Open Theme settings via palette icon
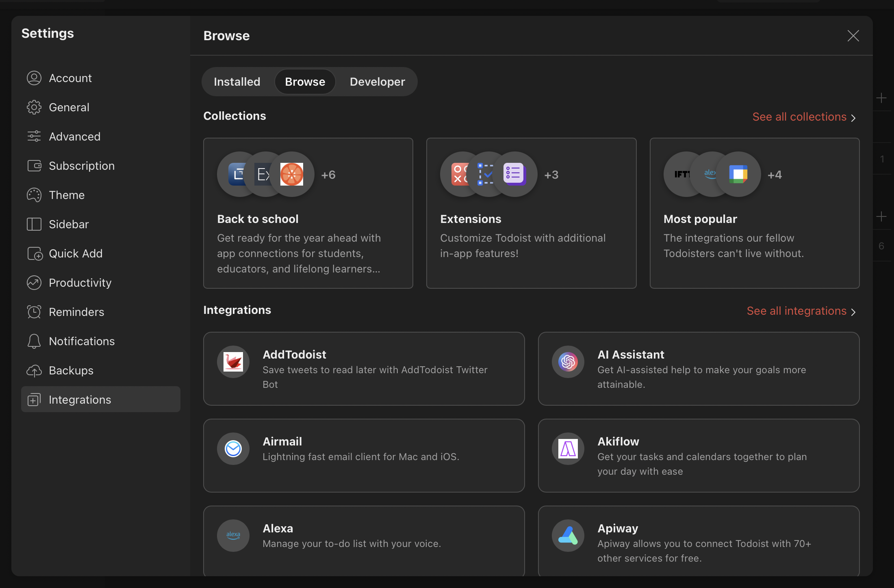 click(x=34, y=195)
